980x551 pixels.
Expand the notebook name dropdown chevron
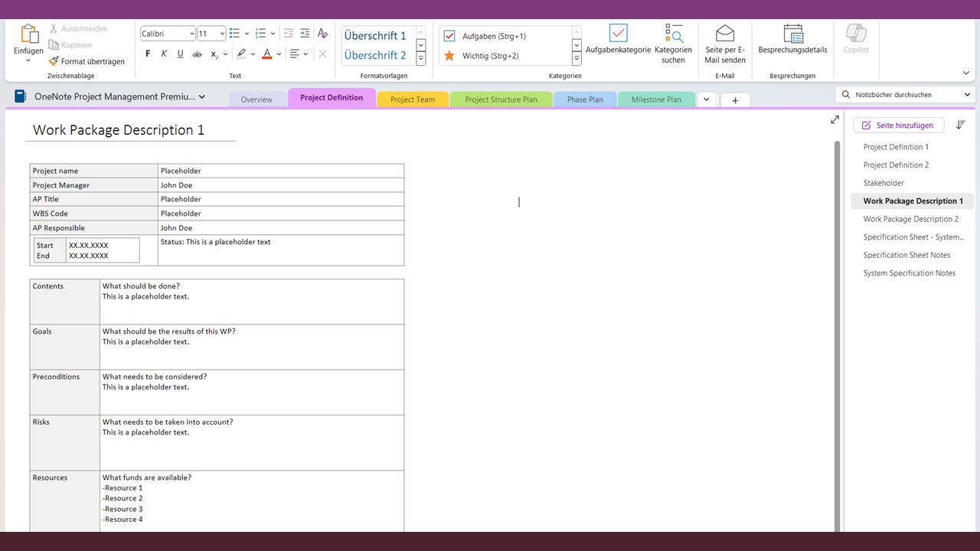202,96
